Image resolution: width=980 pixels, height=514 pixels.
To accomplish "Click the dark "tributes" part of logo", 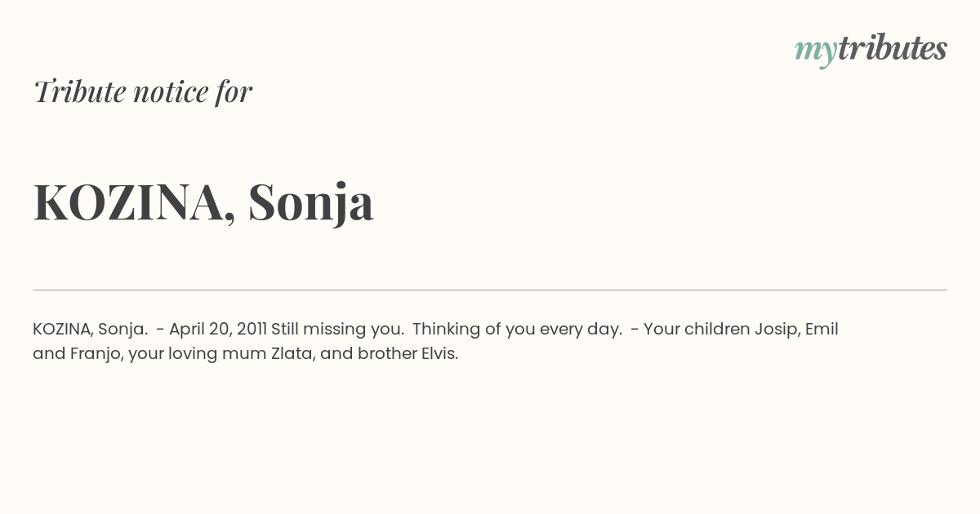I will point(893,49).
